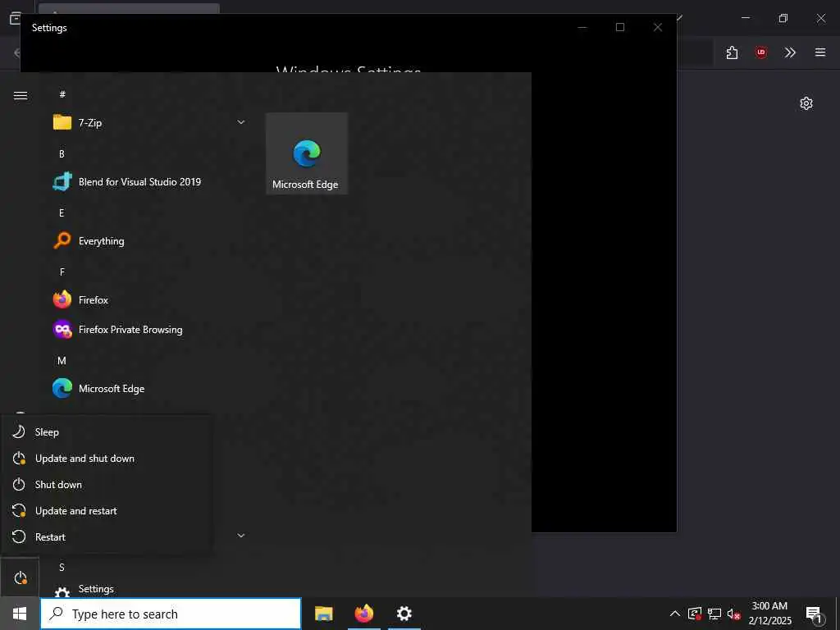
Task: Click the F letter header in app list
Action: point(62,272)
